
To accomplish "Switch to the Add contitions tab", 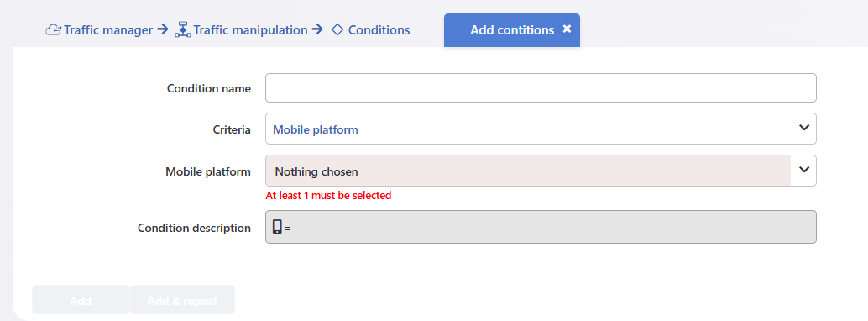I will pos(511,30).
